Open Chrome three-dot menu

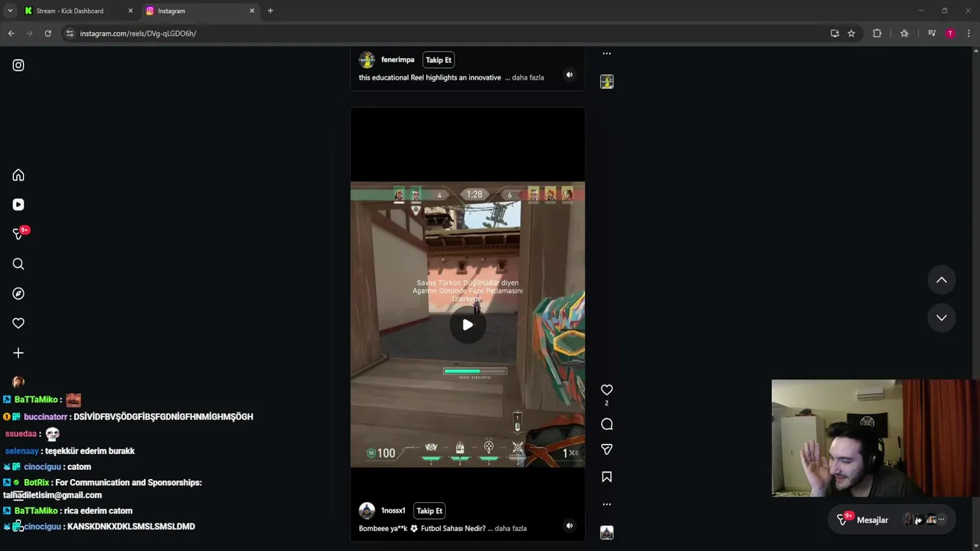click(x=969, y=34)
